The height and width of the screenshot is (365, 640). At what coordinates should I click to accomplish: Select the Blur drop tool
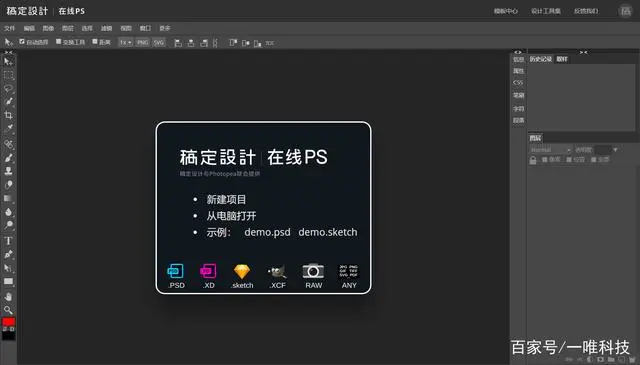point(8,212)
